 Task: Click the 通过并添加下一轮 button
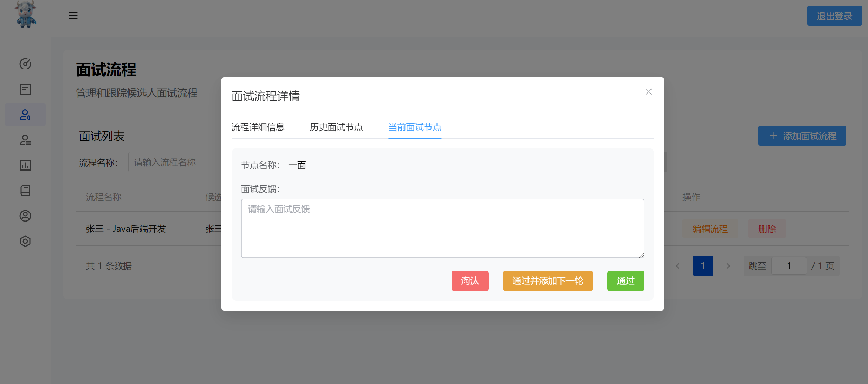click(548, 281)
